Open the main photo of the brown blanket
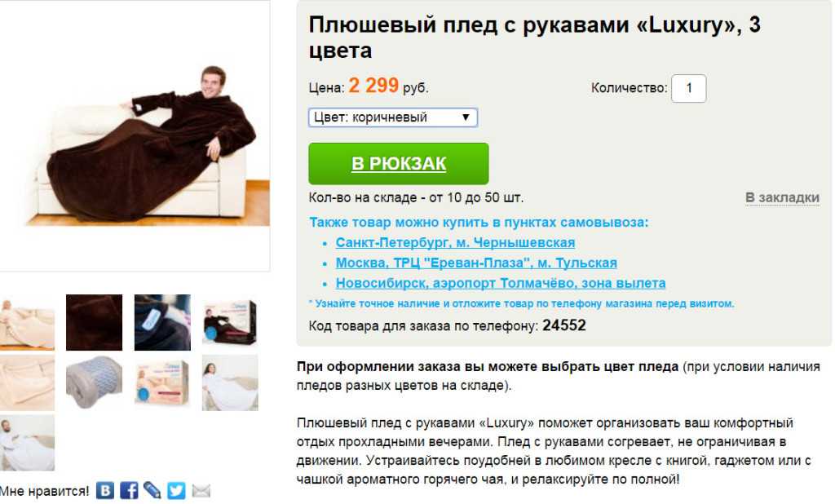Screen dimensions: 835x504 click(135, 136)
